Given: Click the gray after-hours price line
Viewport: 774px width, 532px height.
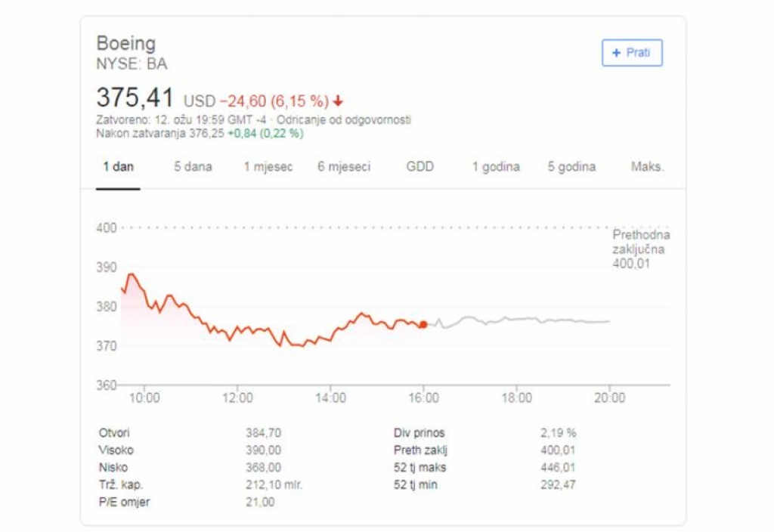Looking at the screenshot, I should tap(519, 320).
